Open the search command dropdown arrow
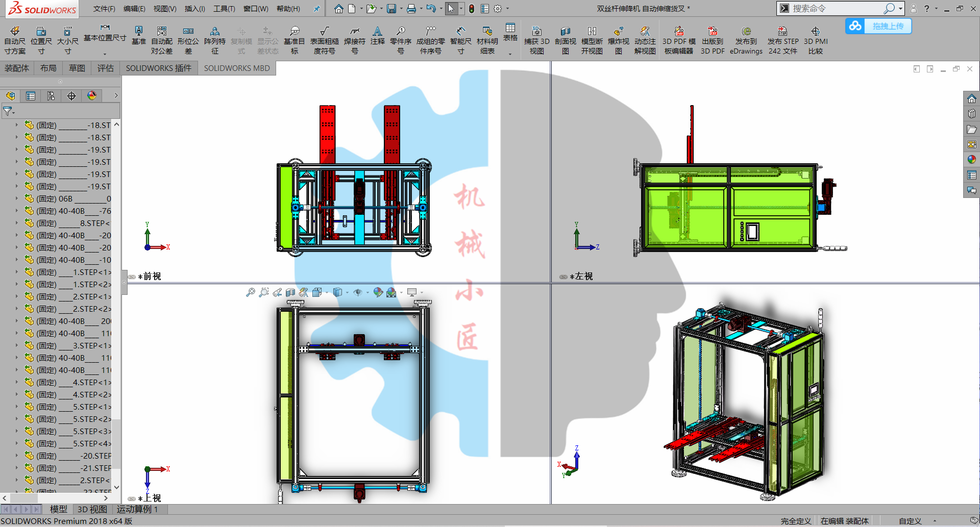Viewport: 980px width, 527px height. pos(901,9)
